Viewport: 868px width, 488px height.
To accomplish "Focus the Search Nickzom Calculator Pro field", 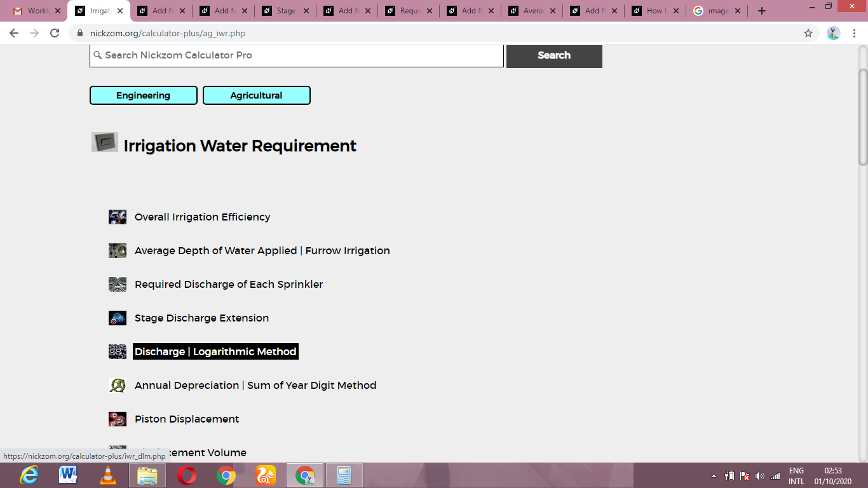I will coord(297,55).
